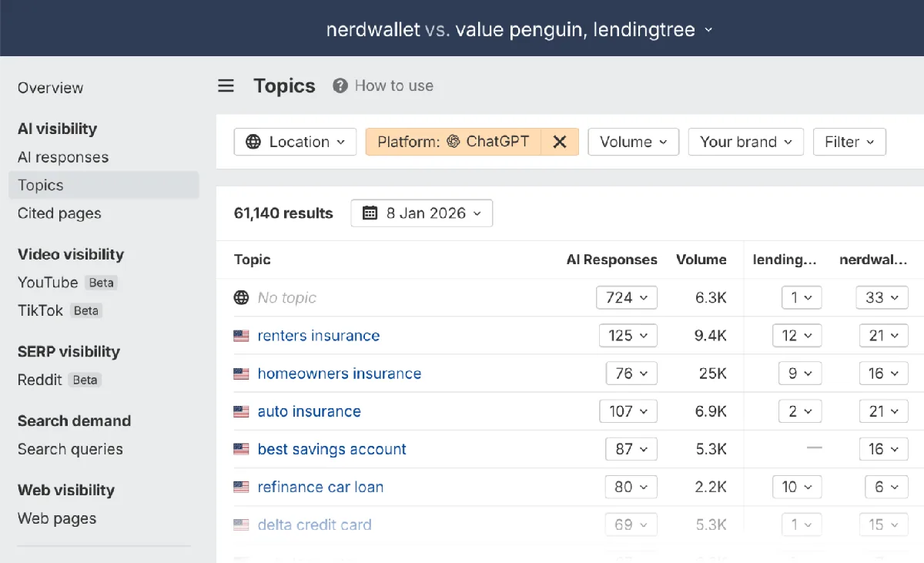Screen dimensions: 924x563
Task: Expand AI Responses 87 for best savings account
Action: pos(631,449)
